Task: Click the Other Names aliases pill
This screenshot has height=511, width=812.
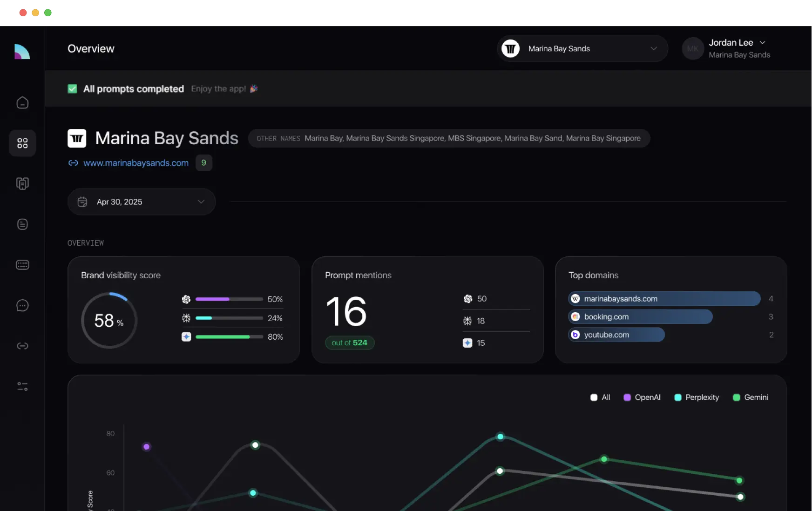Action: tap(449, 138)
